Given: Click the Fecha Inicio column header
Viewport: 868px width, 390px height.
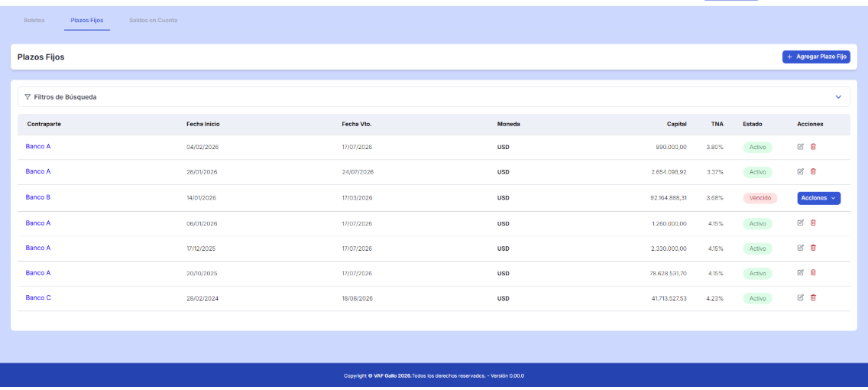Looking at the screenshot, I should (203, 124).
